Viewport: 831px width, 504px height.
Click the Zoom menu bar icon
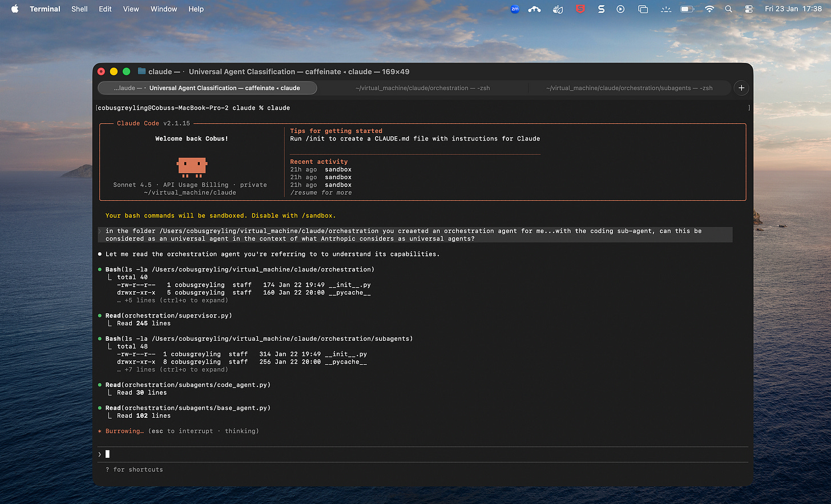click(x=515, y=9)
